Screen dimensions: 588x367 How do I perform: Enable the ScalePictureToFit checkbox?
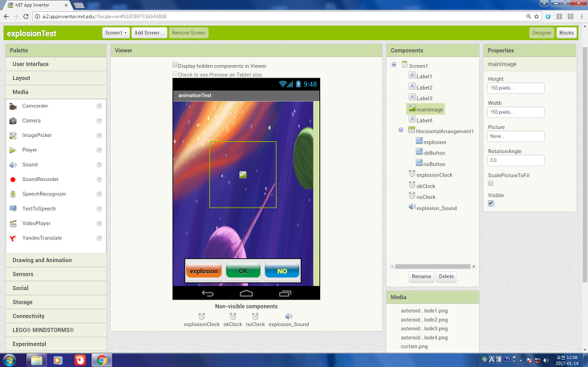491,183
